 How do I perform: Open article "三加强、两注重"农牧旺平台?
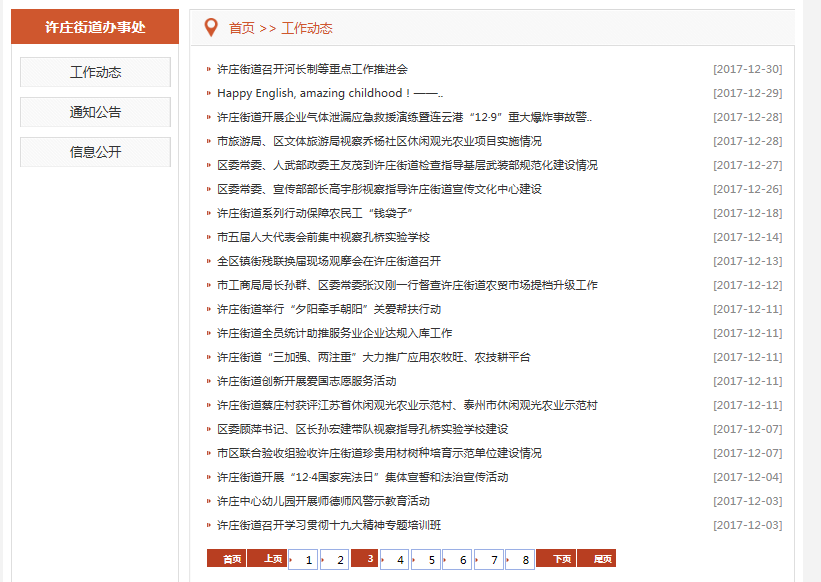tap(373, 358)
